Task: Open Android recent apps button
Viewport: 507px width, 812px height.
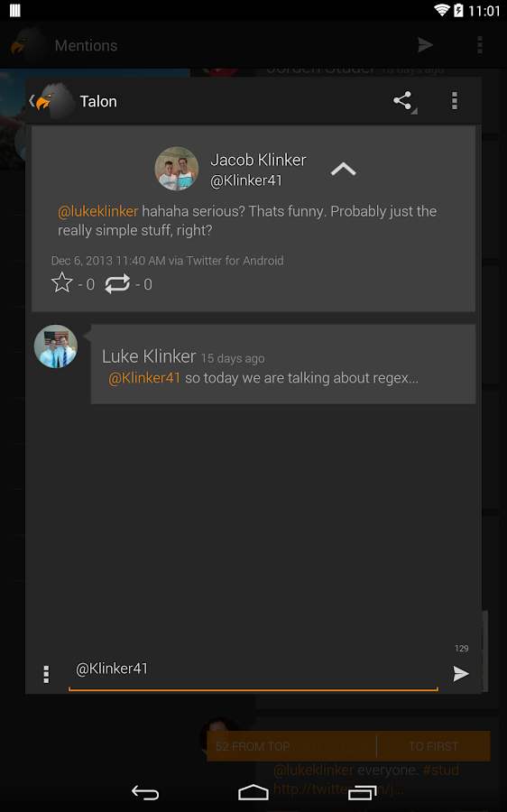Action: [362, 792]
